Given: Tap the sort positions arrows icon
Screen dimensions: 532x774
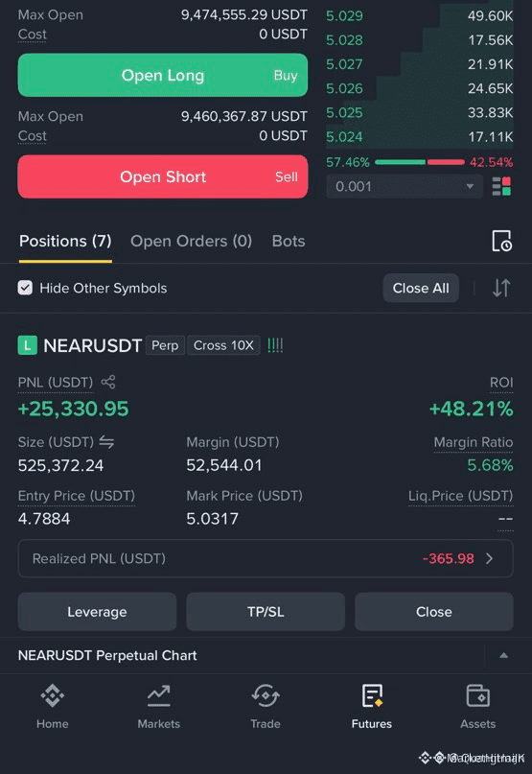Looking at the screenshot, I should coord(501,288).
